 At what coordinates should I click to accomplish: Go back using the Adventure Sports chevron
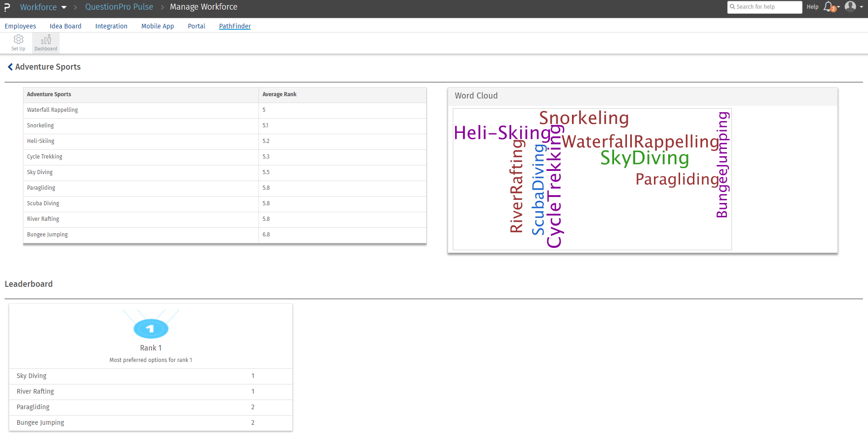(x=10, y=67)
